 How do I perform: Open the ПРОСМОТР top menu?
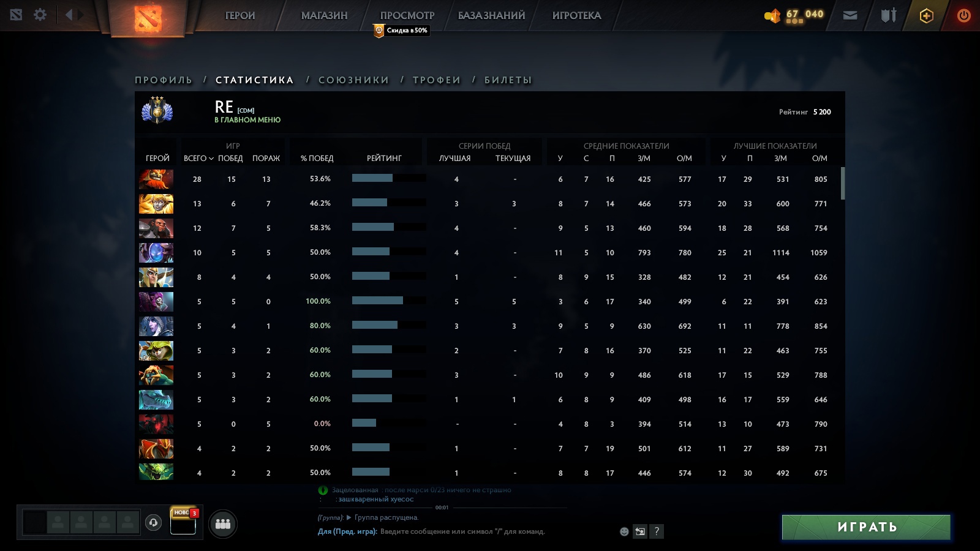click(x=407, y=15)
